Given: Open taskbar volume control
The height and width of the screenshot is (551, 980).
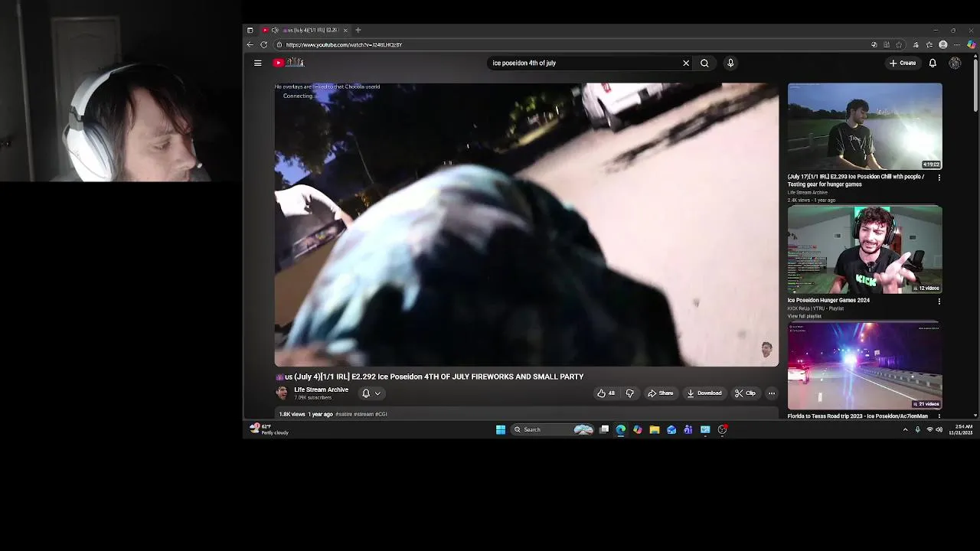Looking at the screenshot, I should [939, 429].
